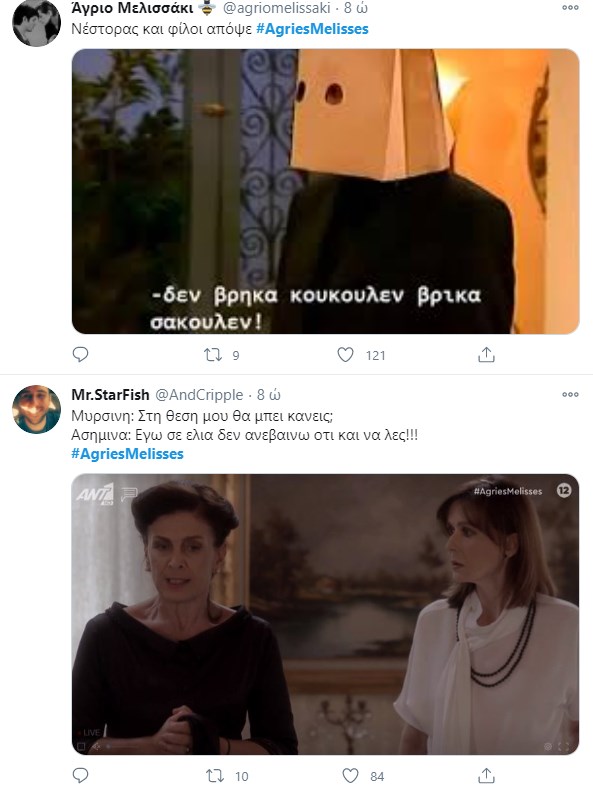
Task: Visit the @agriomelissaki profile handle
Action: point(277,8)
